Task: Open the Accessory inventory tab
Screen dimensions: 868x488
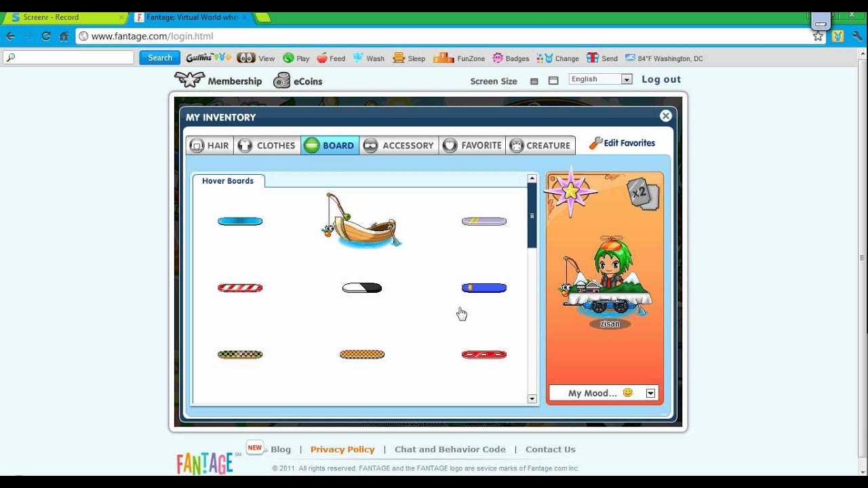Action: [x=399, y=145]
